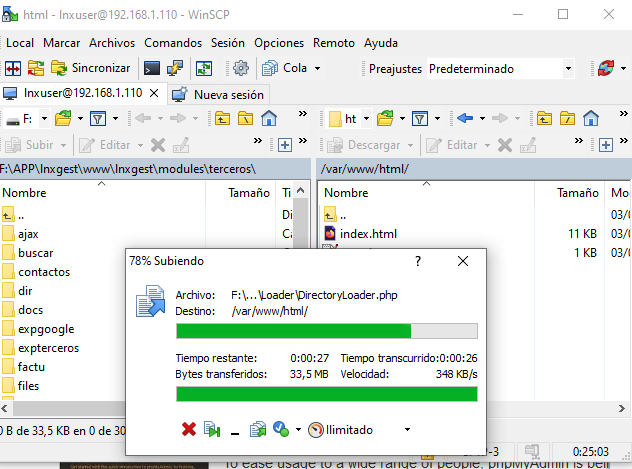632x469 pixels.
Task: Click the remote open directory folder icon
Action: tap(385, 118)
